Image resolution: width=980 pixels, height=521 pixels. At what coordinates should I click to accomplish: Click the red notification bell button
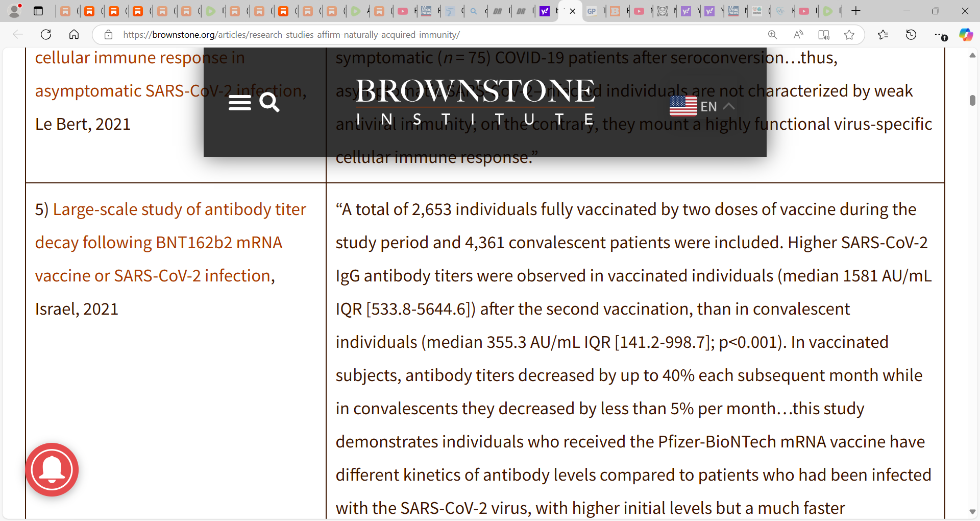pos(52,469)
